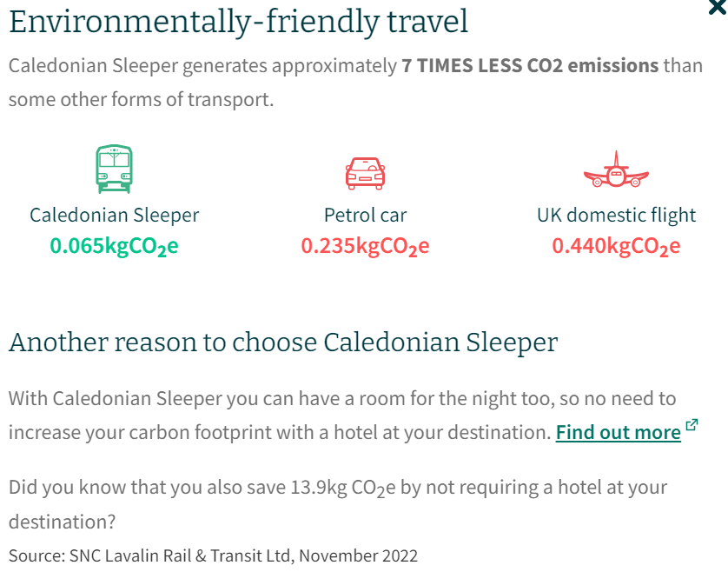
Task: Select the green 0.065kgCO2e emissions value
Action: tap(114, 246)
